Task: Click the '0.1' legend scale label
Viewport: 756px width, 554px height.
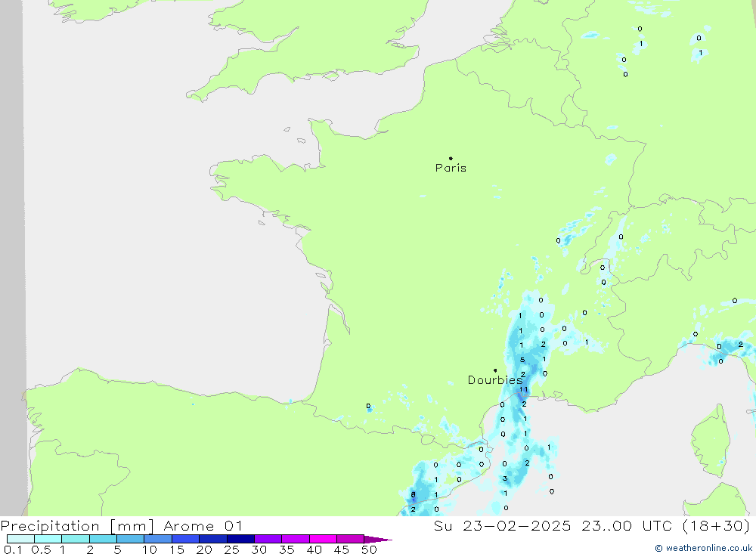Action: pos(12,549)
